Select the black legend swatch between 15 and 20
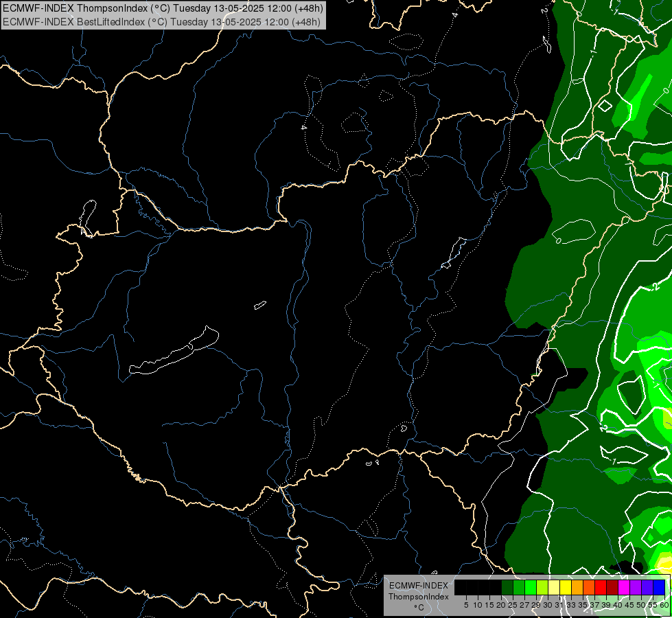The height and width of the screenshot is (618, 672). coord(496,587)
